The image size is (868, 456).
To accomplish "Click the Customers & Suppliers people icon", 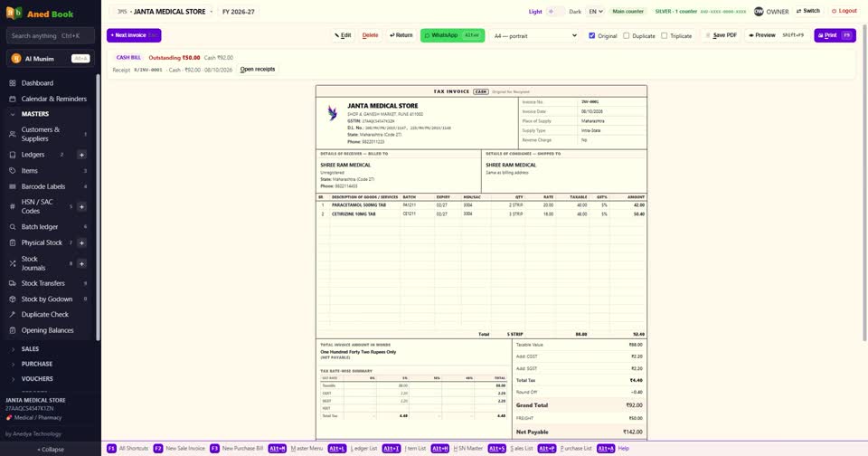I will point(13,134).
